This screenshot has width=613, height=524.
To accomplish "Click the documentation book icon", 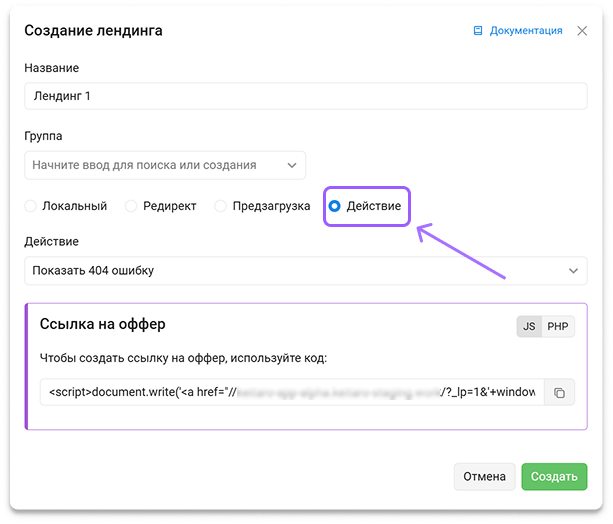I will (478, 31).
